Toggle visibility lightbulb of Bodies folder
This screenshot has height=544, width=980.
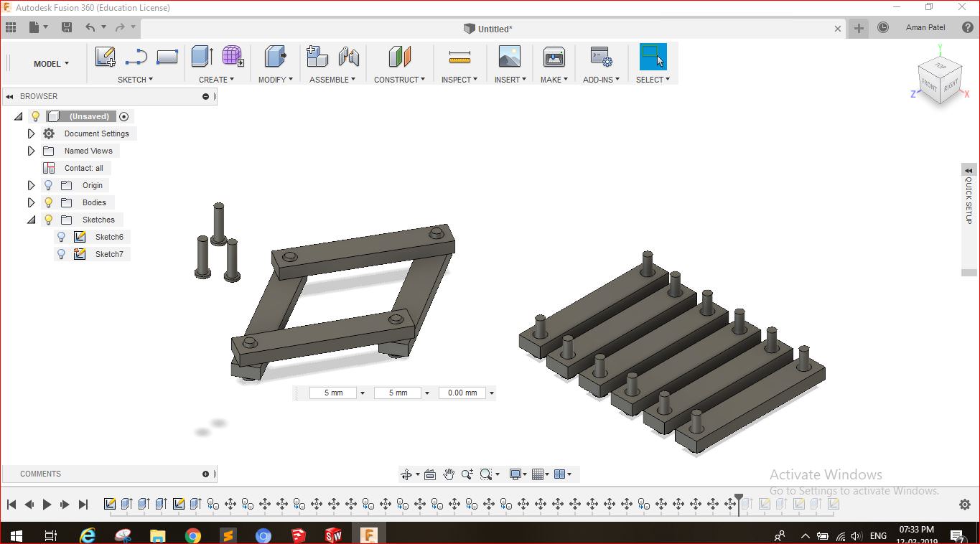pyautogui.click(x=49, y=202)
